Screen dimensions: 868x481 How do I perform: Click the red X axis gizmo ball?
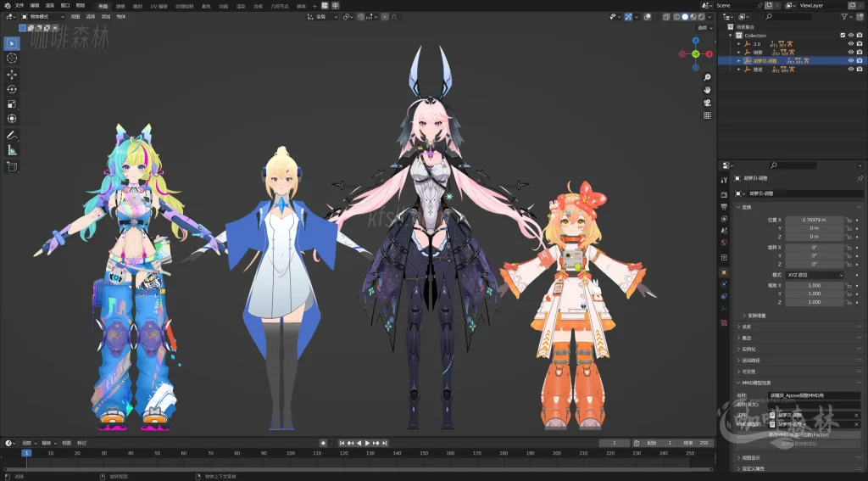pyautogui.click(x=709, y=53)
